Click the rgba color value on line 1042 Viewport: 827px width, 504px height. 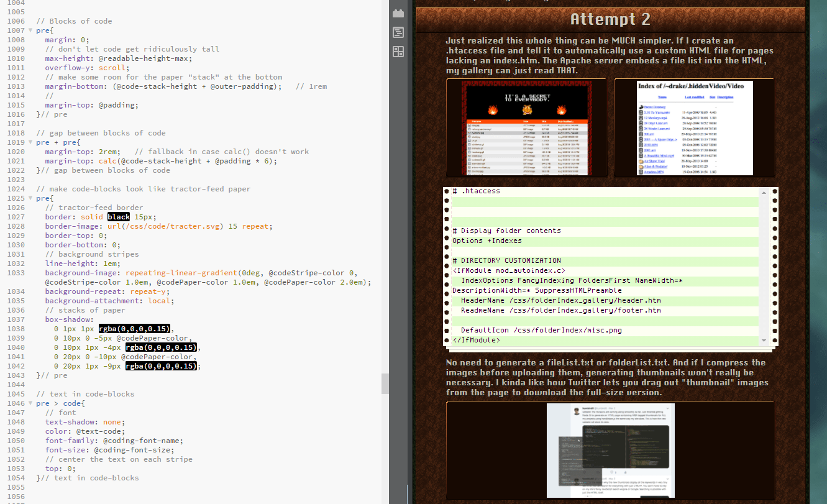(161, 366)
